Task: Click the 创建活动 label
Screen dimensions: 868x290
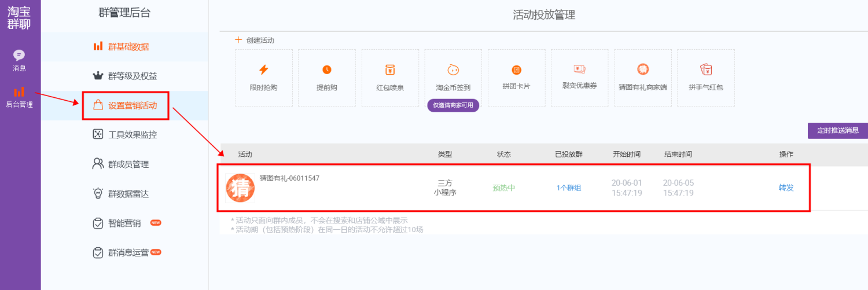Action: (x=260, y=40)
